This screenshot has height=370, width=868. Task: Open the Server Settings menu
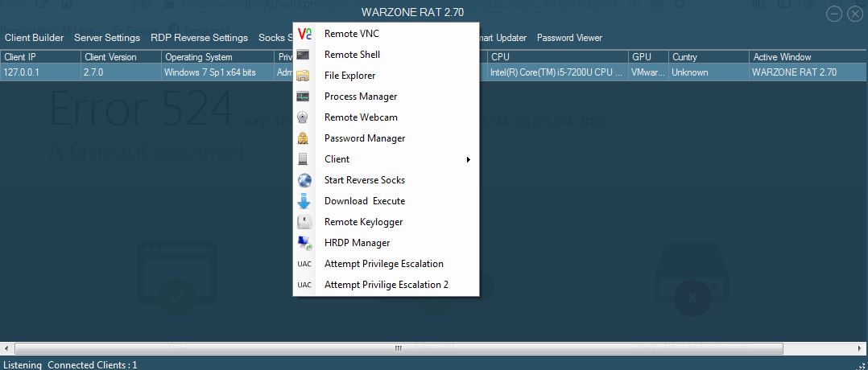click(107, 38)
